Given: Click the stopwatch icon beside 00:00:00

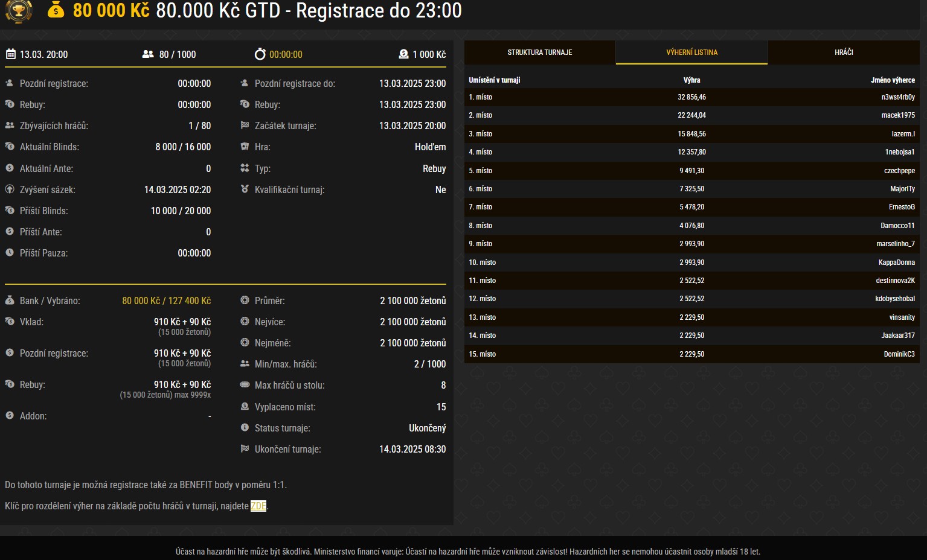Looking at the screenshot, I should point(260,54).
